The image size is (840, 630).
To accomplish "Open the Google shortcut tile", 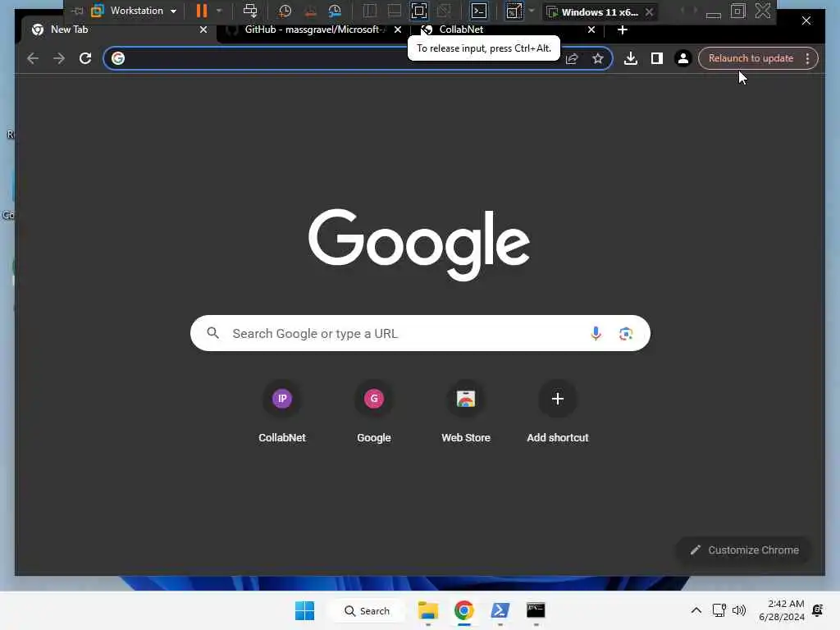I will pos(374,413).
